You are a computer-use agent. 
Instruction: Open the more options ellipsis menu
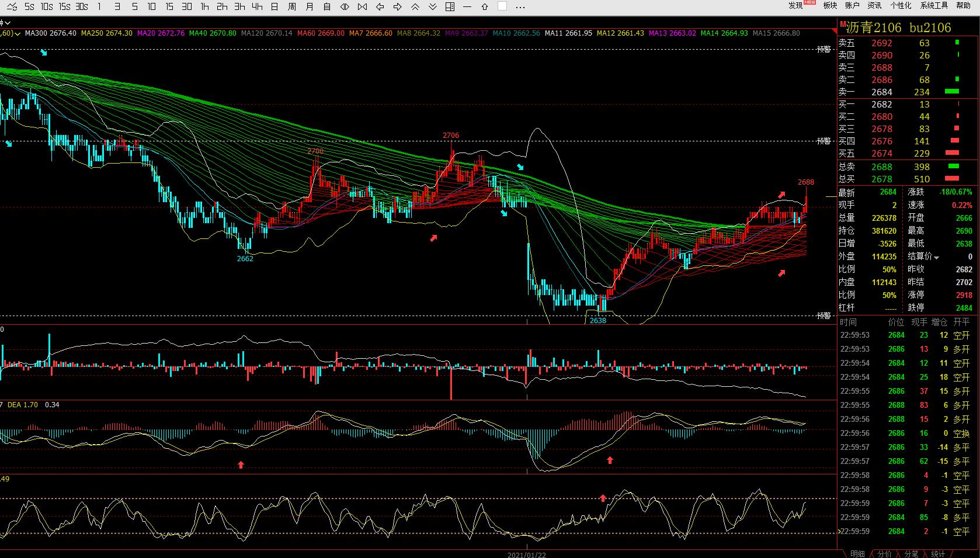[x=520, y=7]
